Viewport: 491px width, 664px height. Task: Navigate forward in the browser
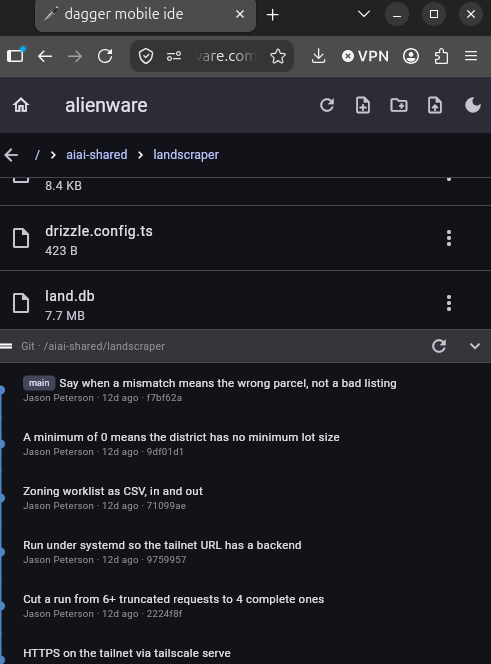tap(75, 56)
